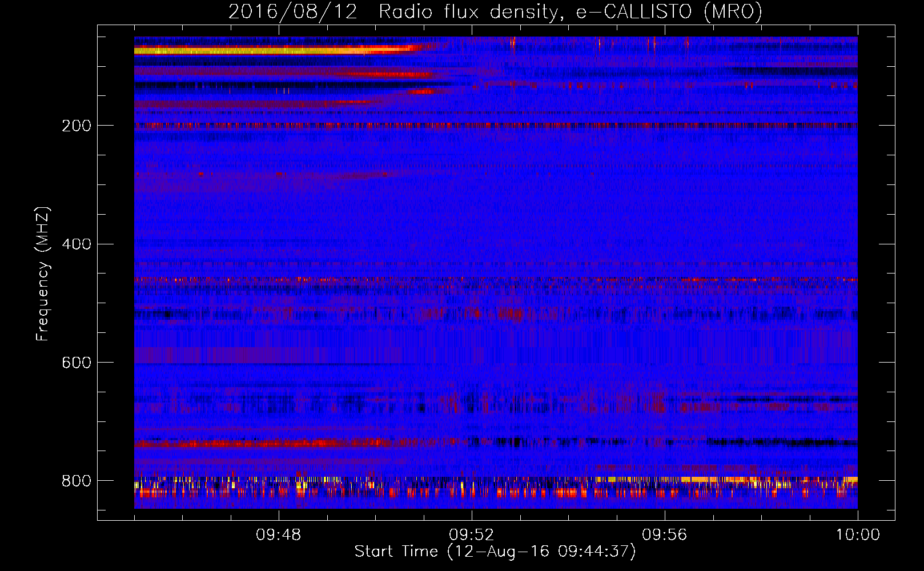
Task: Select the 10:00 time tick label
Action: (x=858, y=535)
